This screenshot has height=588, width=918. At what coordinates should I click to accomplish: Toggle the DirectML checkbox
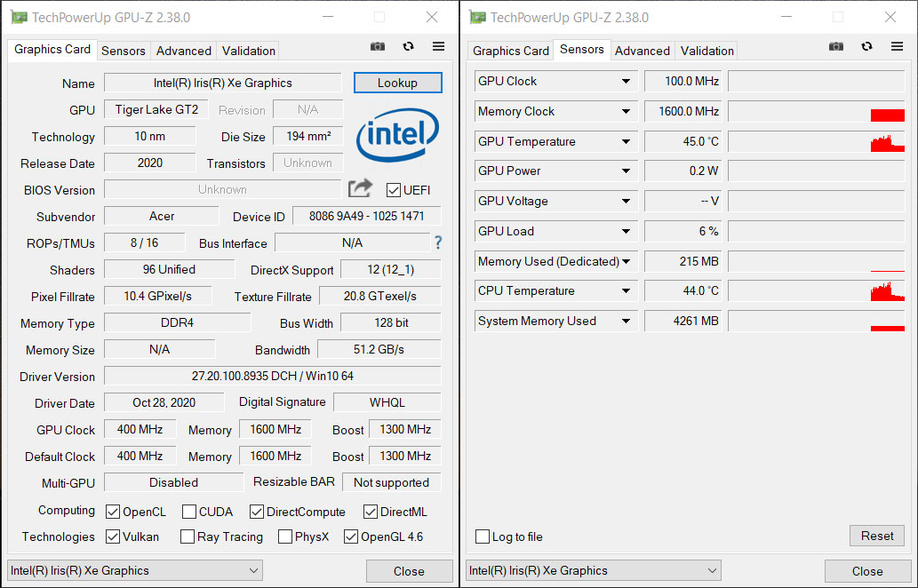(x=370, y=512)
